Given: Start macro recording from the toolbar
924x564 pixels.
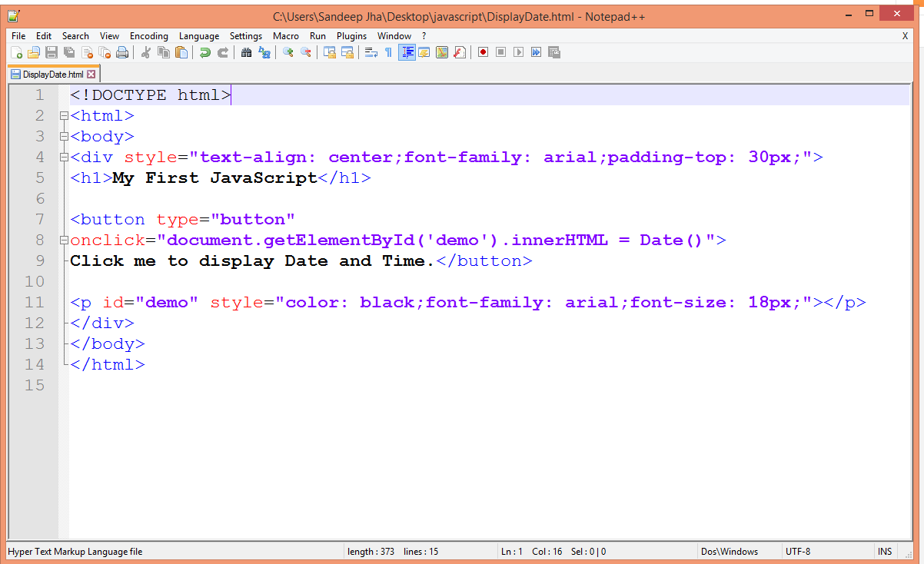Looking at the screenshot, I should coord(483,52).
